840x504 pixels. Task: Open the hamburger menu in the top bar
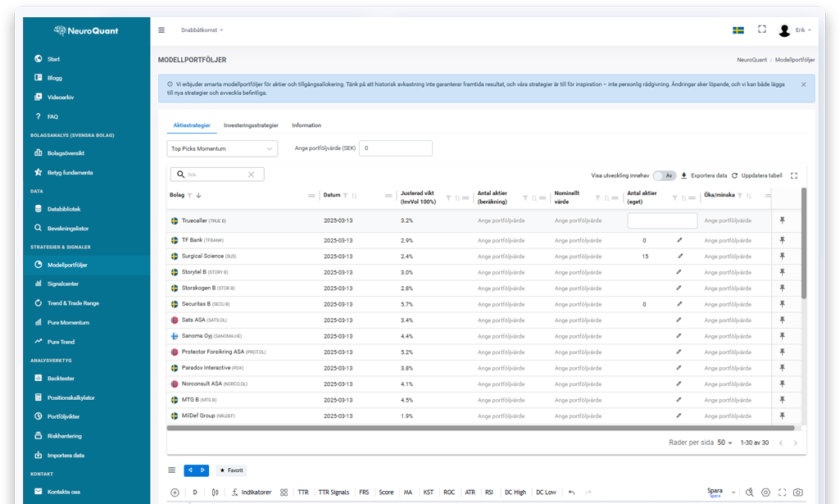161,30
